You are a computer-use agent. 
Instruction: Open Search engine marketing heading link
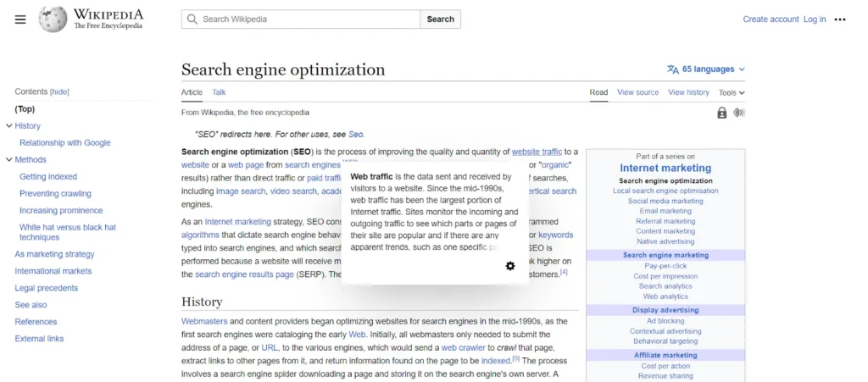665,256
